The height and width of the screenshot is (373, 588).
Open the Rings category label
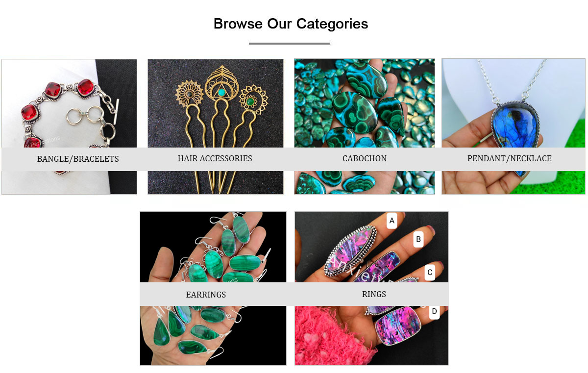(x=374, y=294)
